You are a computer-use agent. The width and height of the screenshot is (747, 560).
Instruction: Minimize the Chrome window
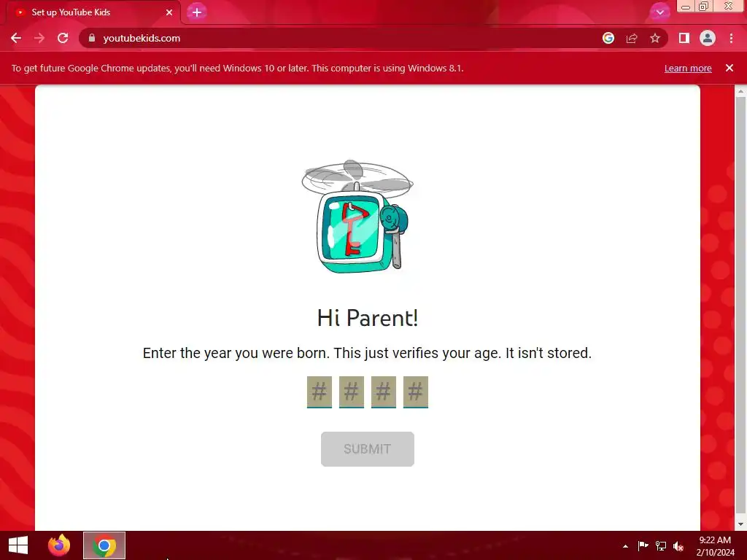(x=686, y=7)
